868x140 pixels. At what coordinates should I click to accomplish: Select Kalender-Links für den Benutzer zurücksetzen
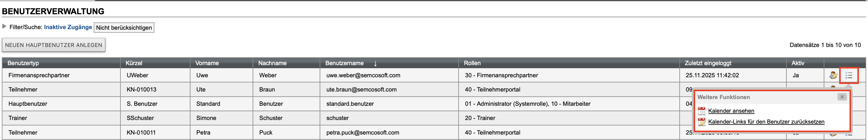[x=766, y=122]
